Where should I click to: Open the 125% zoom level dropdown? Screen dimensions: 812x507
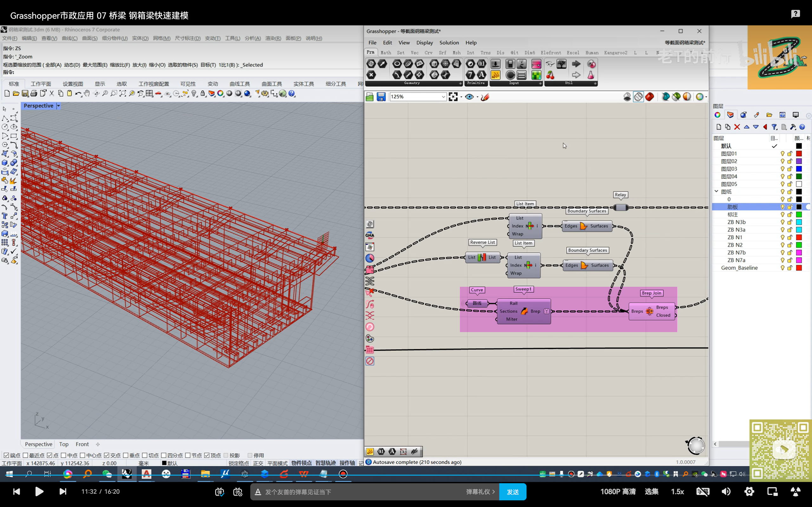[x=443, y=97]
